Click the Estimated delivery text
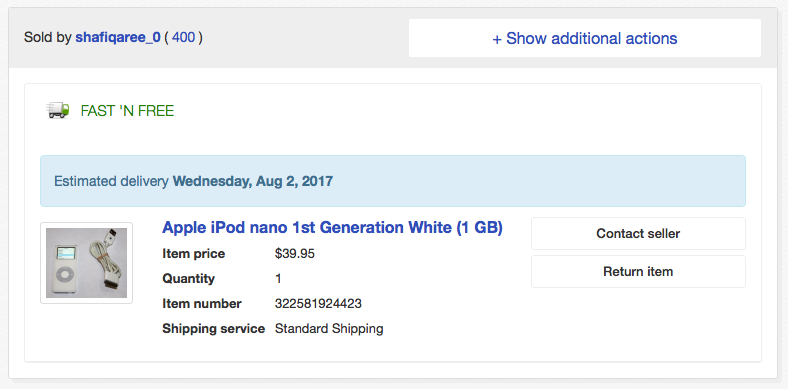 [x=111, y=181]
